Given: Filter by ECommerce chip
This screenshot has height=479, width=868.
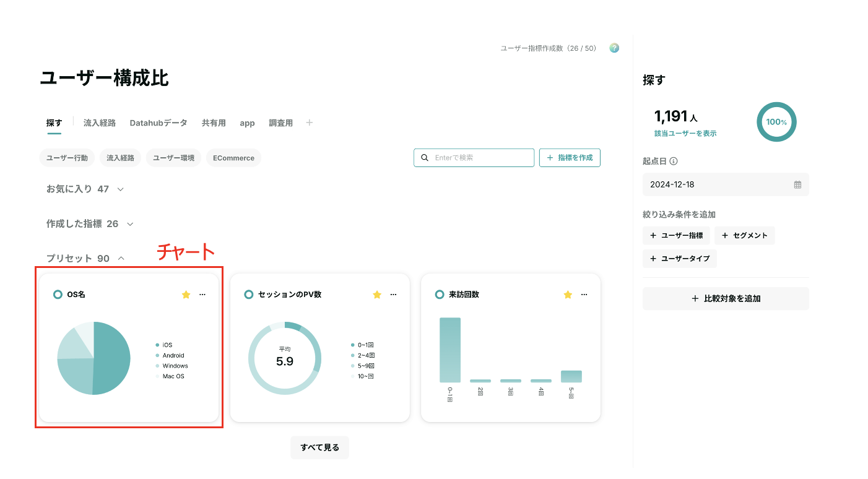Looking at the screenshot, I should [233, 158].
